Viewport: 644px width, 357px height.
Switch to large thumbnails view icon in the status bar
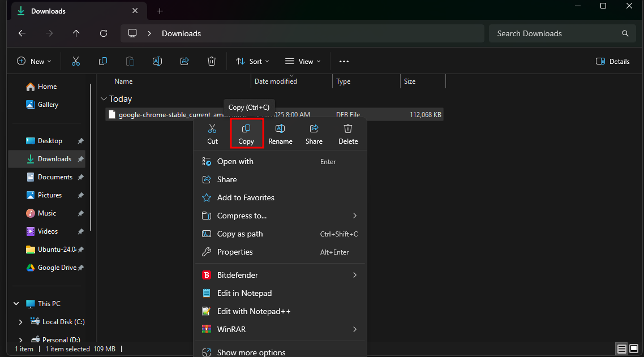tap(634, 349)
